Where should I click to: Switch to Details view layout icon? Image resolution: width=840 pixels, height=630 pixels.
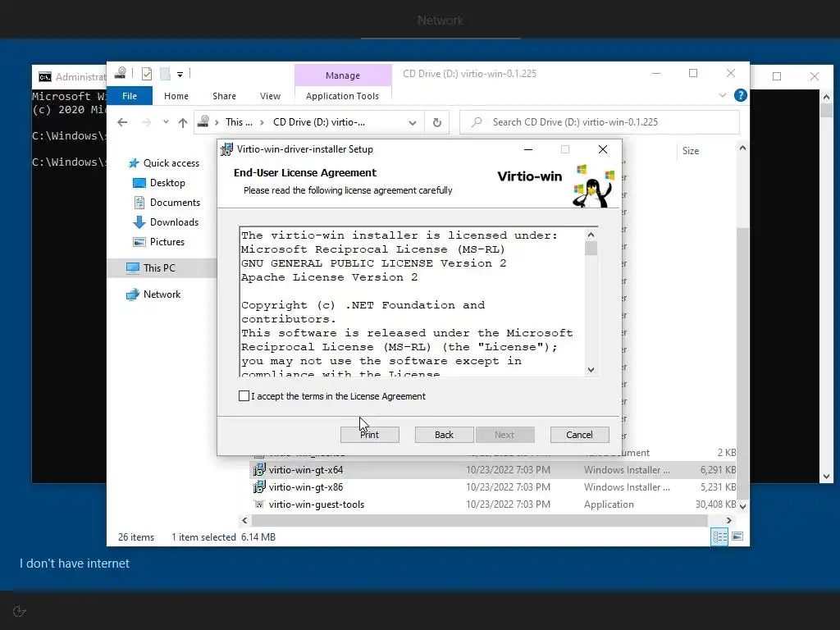point(719,536)
